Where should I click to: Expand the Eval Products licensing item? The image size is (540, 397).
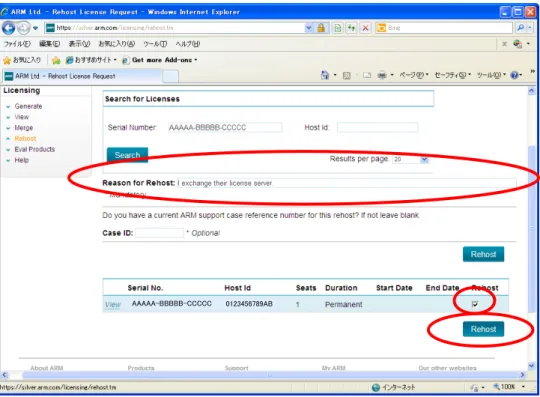34,149
